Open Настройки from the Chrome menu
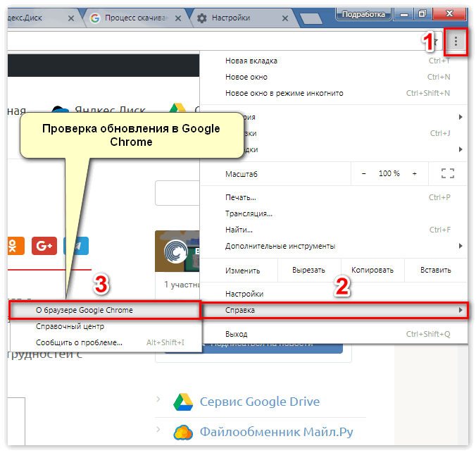The height and width of the screenshot is (453, 476). click(x=333, y=294)
